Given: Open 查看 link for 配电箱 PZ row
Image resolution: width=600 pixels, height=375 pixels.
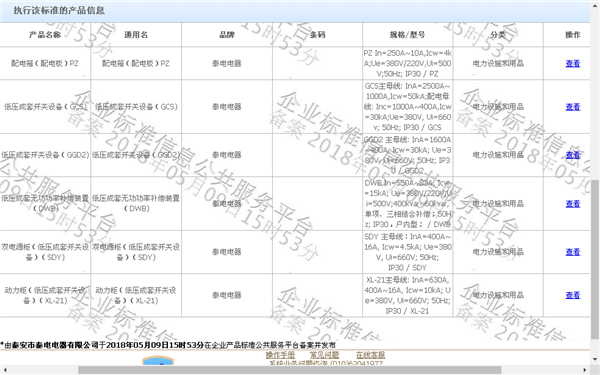Looking at the screenshot, I should click(x=572, y=64).
